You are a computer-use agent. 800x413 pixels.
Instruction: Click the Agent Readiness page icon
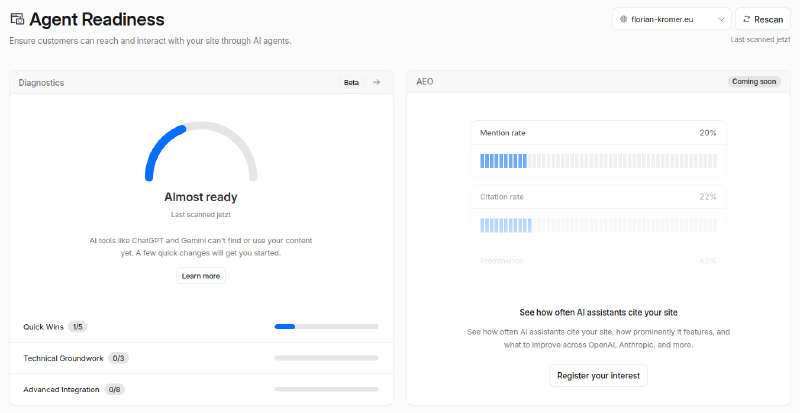click(x=17, y=19)
